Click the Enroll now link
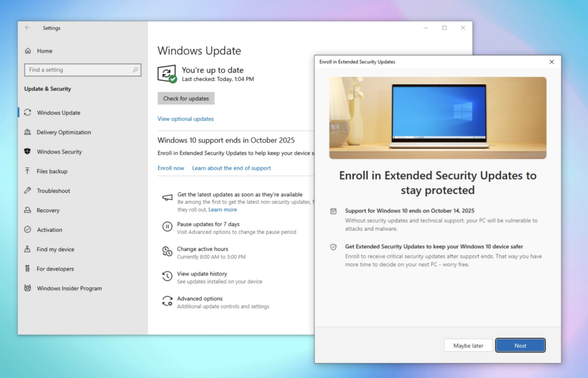This screenshot has height=378, width=588. [171, 168]
